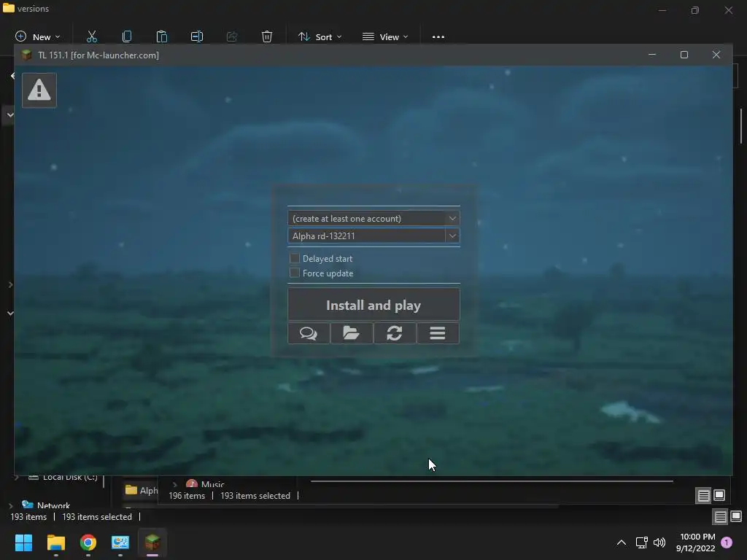The width and height of the screenshot is (747, 560).
Task: Click the Paste icon in Explorer toolbar
Action: coord(161,36)
